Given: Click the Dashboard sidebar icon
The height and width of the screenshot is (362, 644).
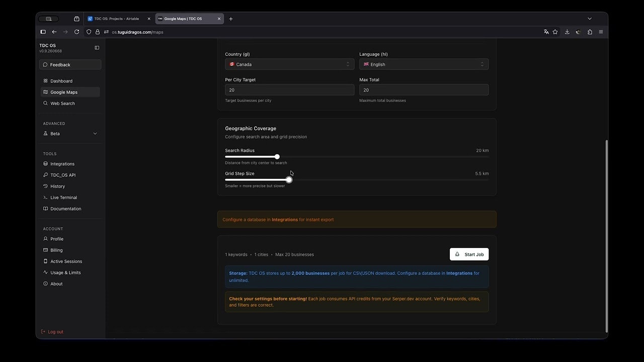Looking at the screenshot, I should pyautogui.click(x=45, y=81).
